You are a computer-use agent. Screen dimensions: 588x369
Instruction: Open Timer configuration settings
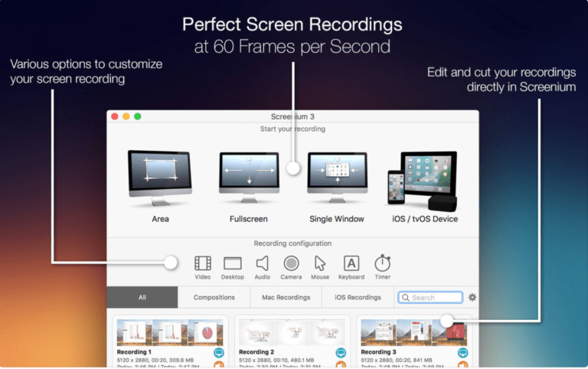point(383,267)
